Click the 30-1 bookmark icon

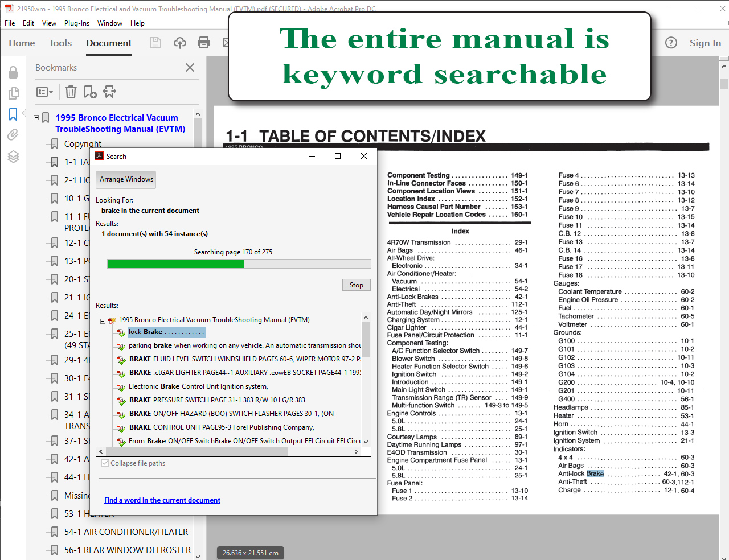[x=55, y=378]
